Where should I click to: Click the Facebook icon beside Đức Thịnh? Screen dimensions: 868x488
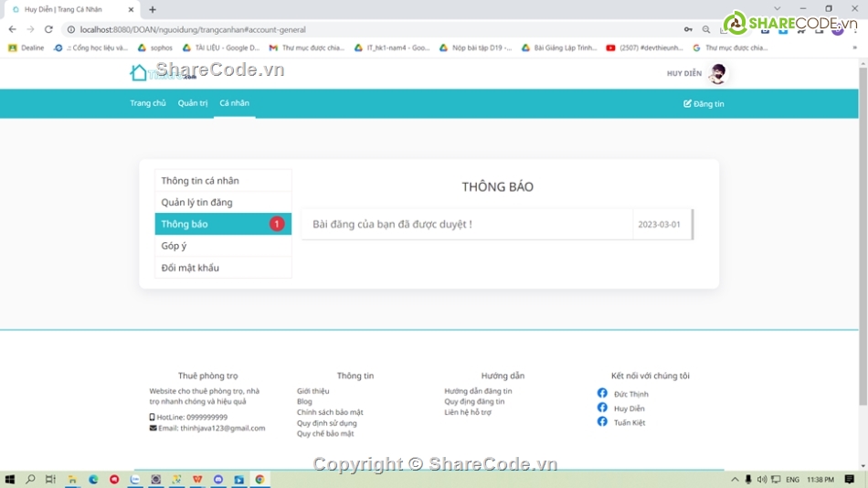602,393
